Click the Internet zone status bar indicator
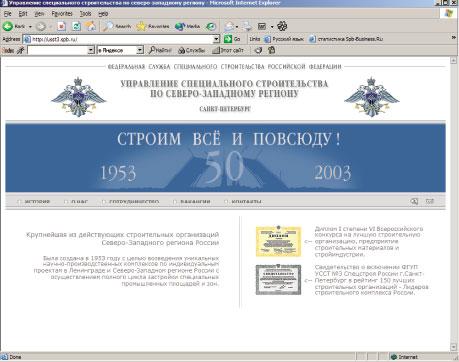Viewport: 459px width, 362px height. [x=404, y=357]
